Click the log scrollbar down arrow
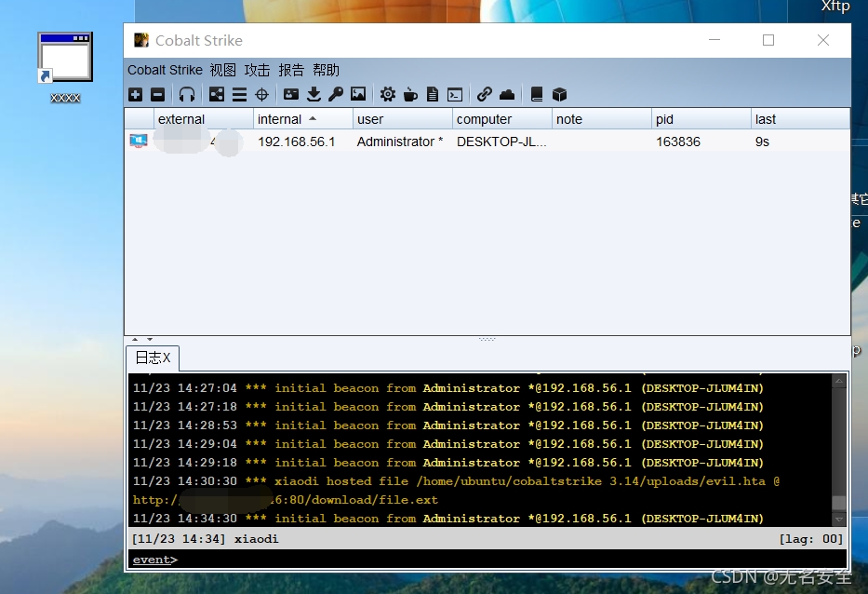 tap(838, 520)
